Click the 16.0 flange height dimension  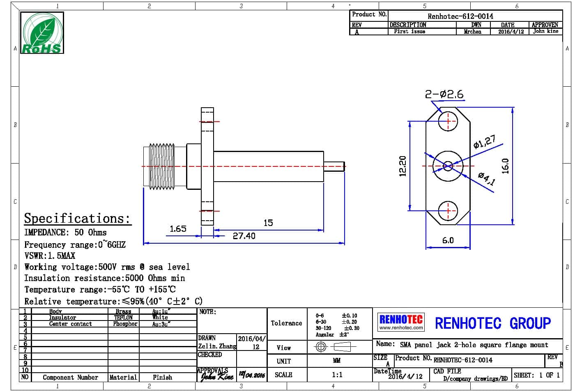pos(506,166)
